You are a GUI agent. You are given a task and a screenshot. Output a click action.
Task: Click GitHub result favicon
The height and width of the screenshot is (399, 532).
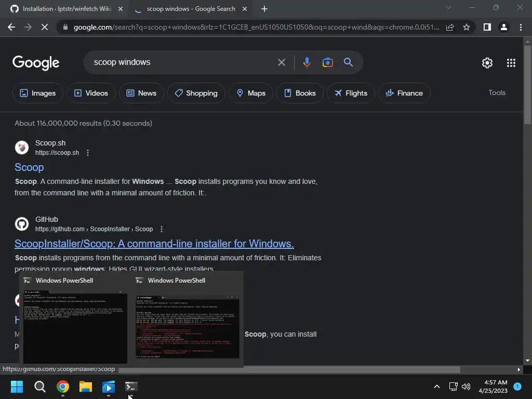pyautogui.click(x=22, y=224)
